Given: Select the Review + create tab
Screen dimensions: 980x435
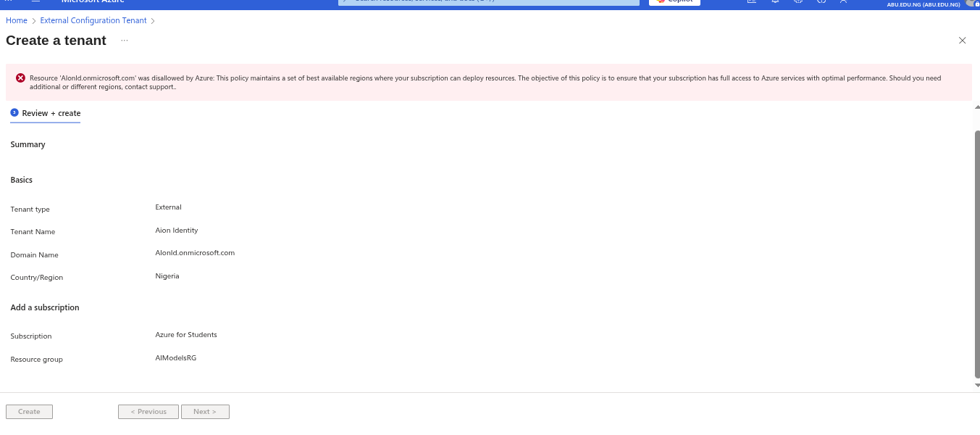Looking at the screenshot, I should (x=46, y=113).
